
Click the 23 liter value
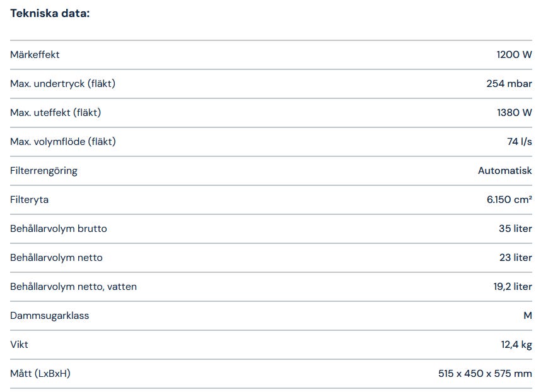[515, 258]
